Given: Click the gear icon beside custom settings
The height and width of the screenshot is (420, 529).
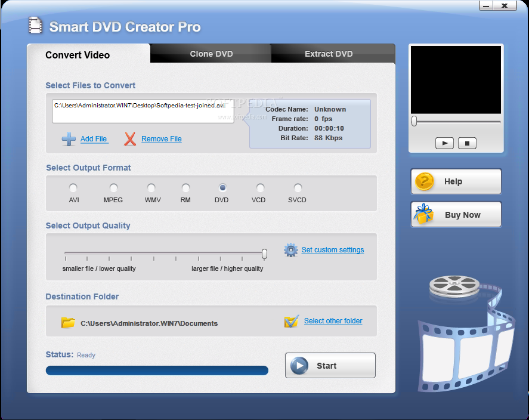Looking at the screenshot, I should (290, 250).
